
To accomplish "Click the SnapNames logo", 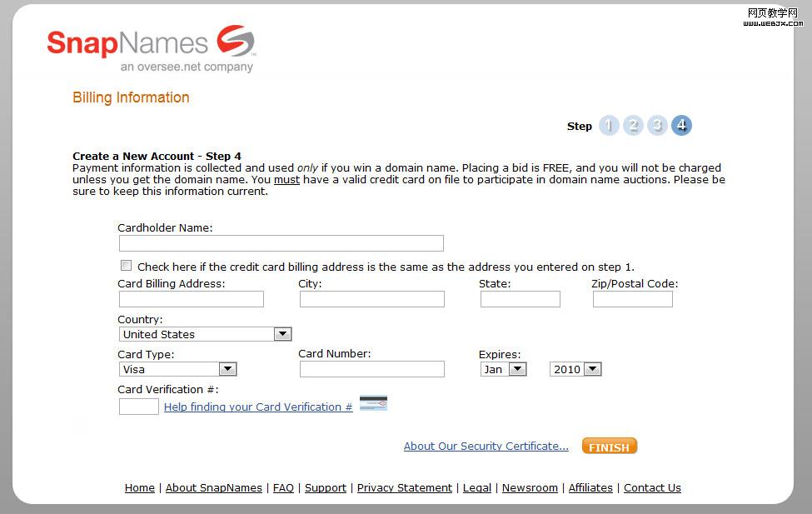I will (x=151, y=48).
